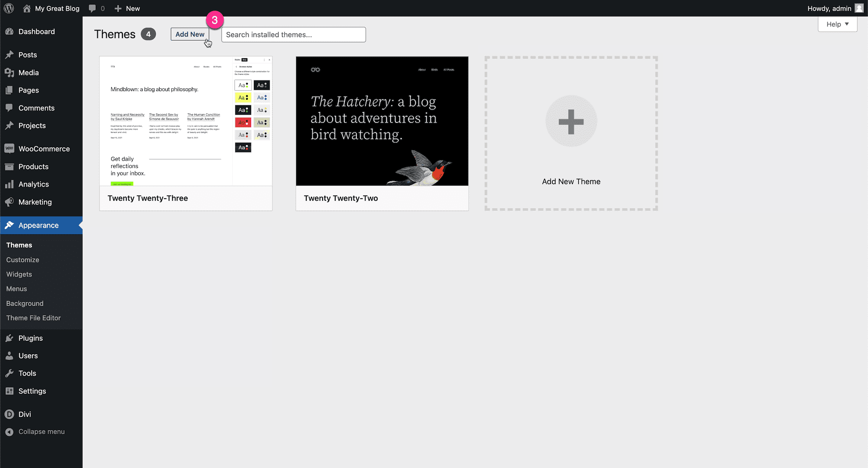Open the New item admin bar menu
Screen dimensions: 868x468
[126, 8]
